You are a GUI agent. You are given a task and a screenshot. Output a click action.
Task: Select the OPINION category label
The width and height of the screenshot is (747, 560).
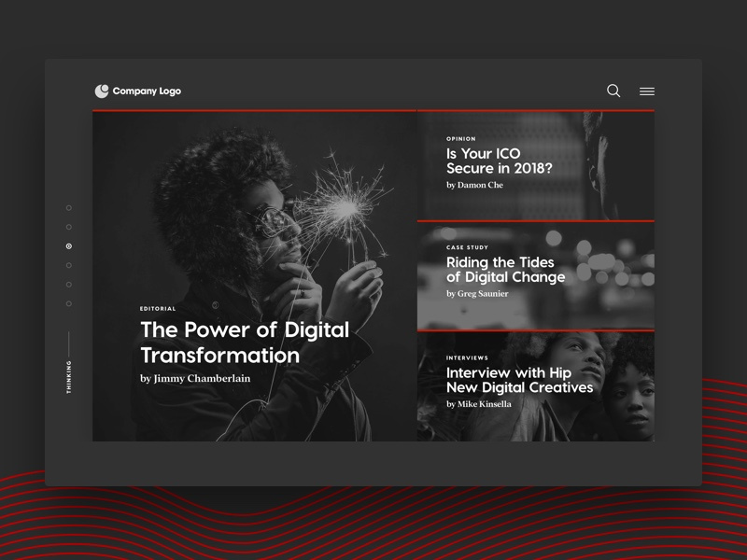click(x=460, y=139)
